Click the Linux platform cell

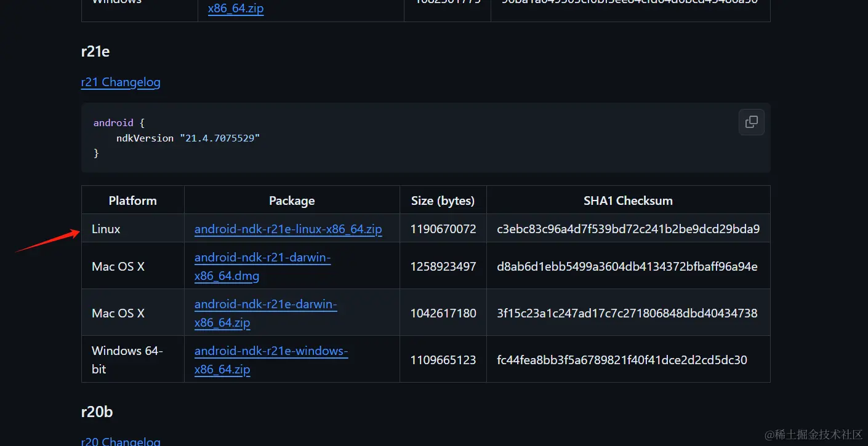coord(106,229)
